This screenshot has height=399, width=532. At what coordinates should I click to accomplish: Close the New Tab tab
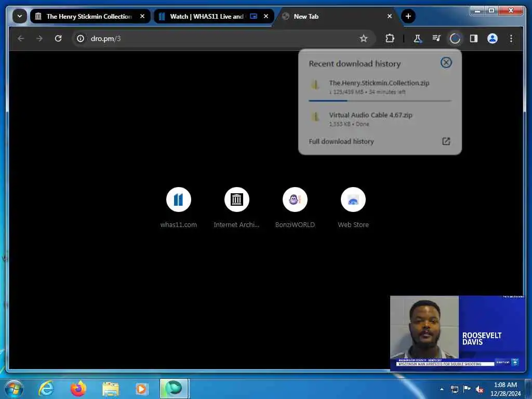[390, 16]
